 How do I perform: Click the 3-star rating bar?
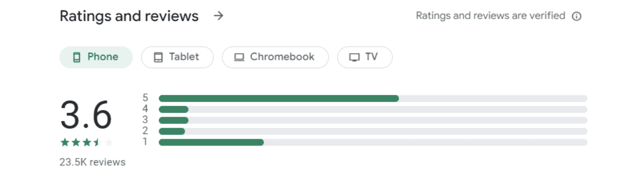[373, 120]
